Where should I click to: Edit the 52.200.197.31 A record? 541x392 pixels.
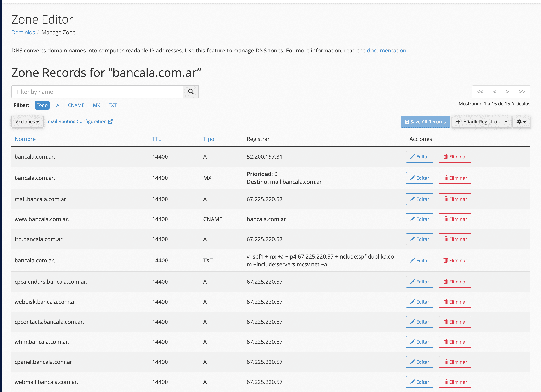(420, 156)
